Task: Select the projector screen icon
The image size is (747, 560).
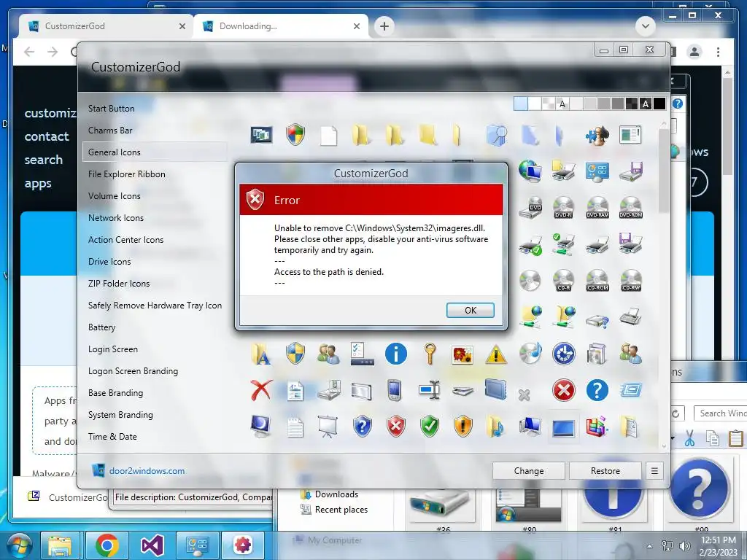Action: pyautogui.click(x=328, y=427)
